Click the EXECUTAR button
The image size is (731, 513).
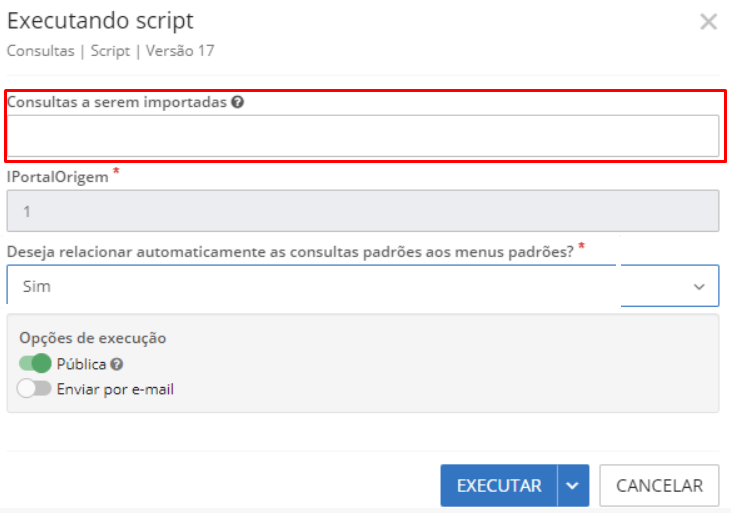(499, 485)
